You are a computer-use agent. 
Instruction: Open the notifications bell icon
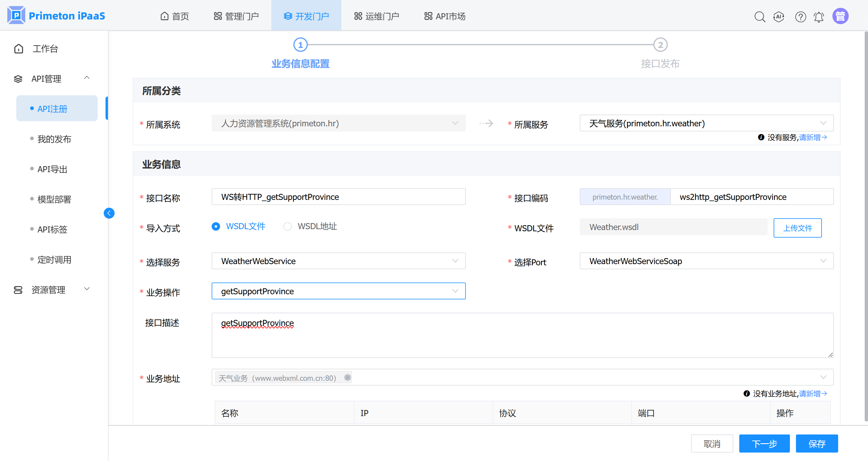pyautogui.click(x=819, y=17)
